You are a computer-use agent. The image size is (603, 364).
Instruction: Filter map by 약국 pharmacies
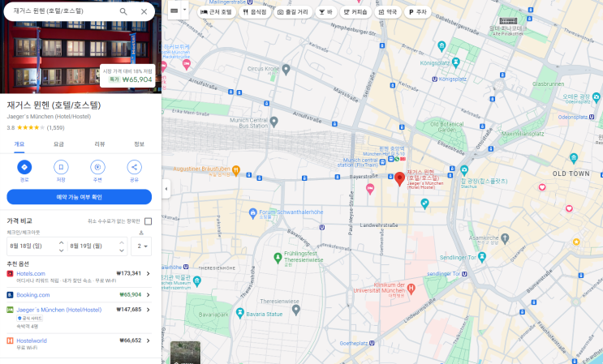click(x=388, y=12)
